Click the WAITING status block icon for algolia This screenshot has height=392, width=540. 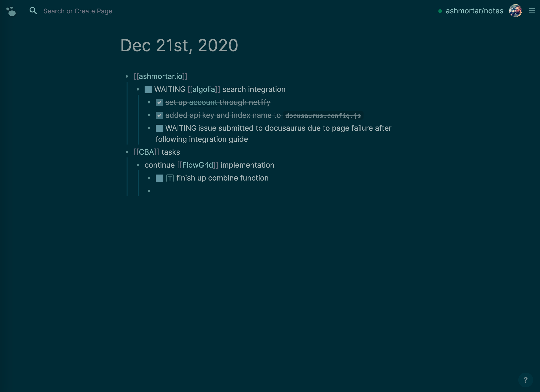(148, 89)
